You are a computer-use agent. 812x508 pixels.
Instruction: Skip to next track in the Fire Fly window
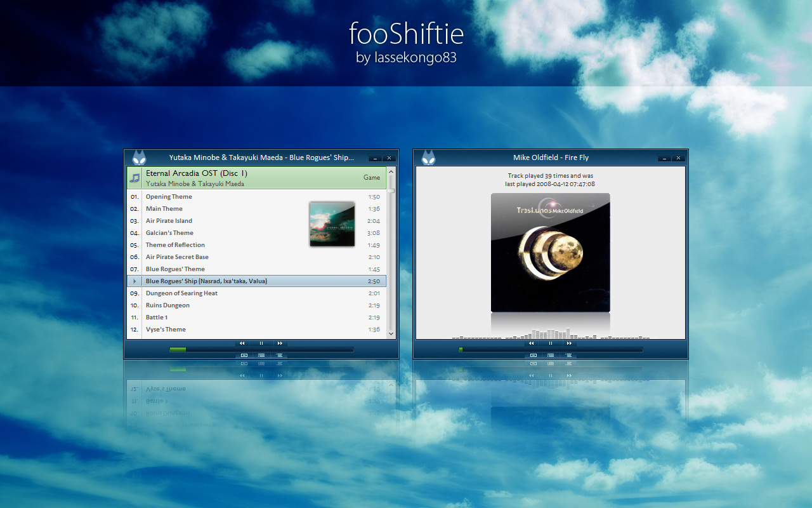(569, 343)
